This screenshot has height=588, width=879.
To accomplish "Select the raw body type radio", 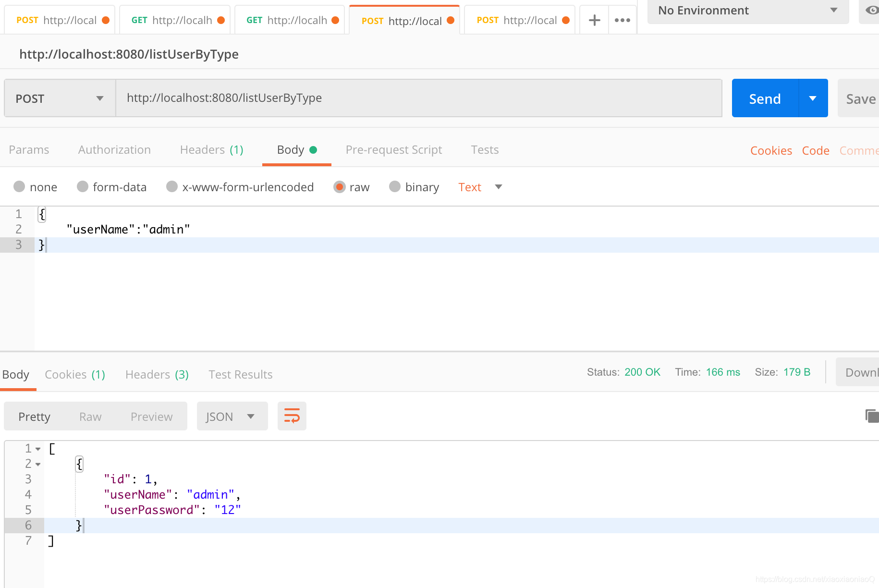I will point(340,186).
